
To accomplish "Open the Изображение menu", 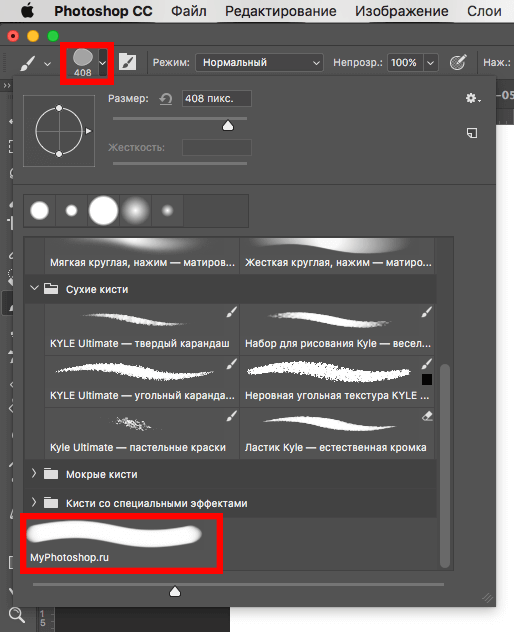I will click(402, 11).
